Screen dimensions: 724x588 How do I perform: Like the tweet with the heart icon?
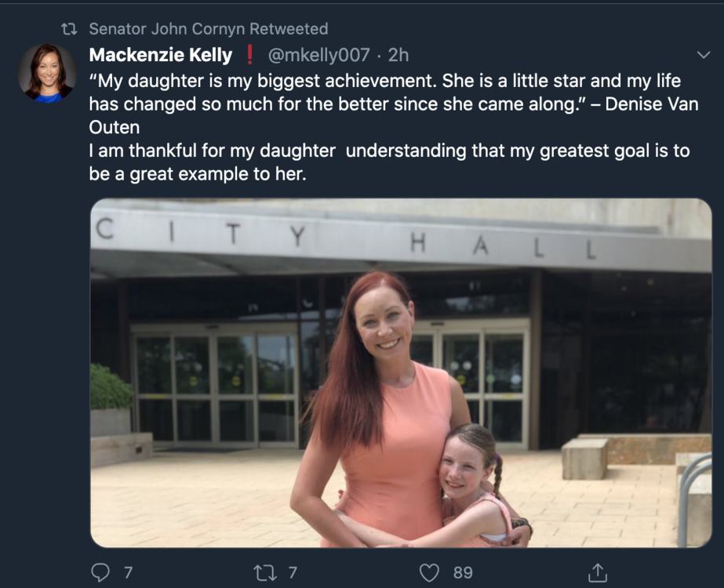[428, 572]
